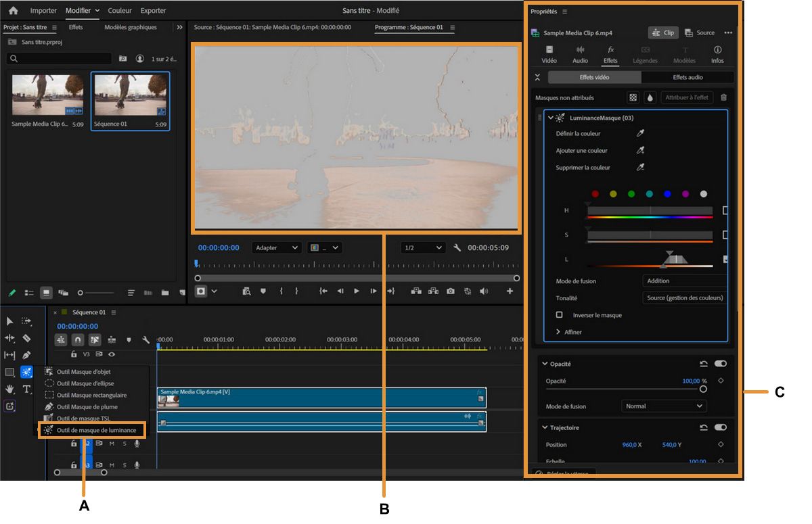This screenshot has width=812, height=524.
Task: Select the Slip tool
Action: (10, 355)
